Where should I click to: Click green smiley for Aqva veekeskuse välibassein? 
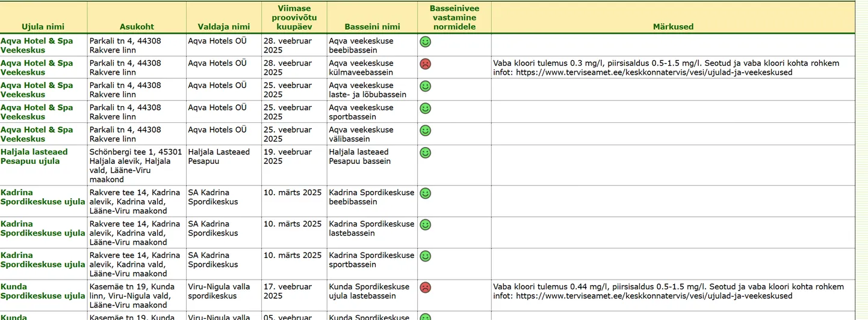[x=425, y=131]
